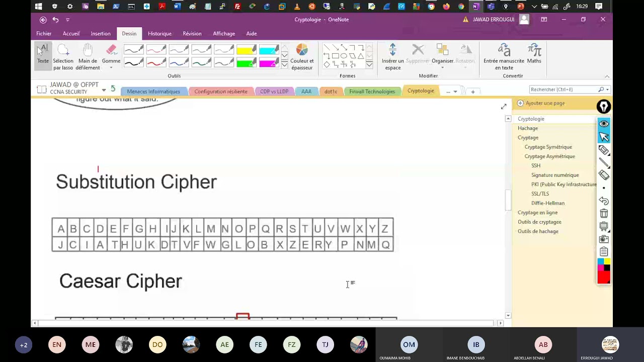The width and height of the screenshot is (644, 362).
Task: Open the Organiser menu
Action: (442, 57)
